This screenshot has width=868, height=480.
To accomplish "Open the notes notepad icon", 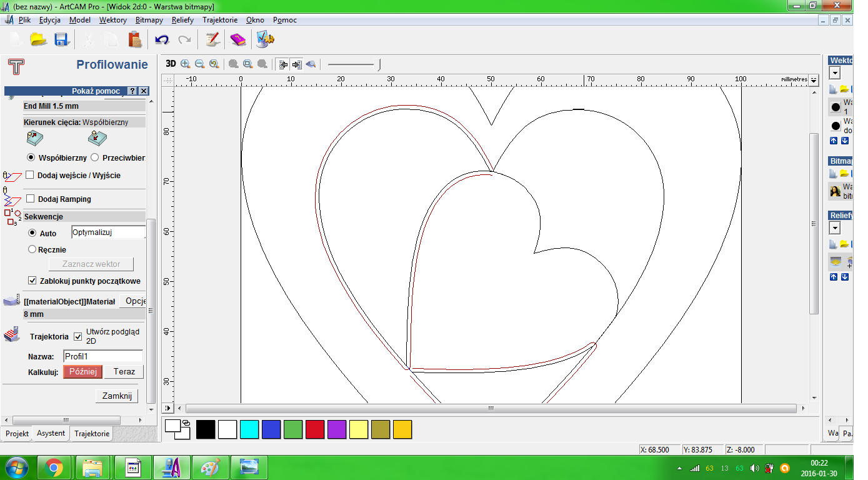I will coord(212,39).
